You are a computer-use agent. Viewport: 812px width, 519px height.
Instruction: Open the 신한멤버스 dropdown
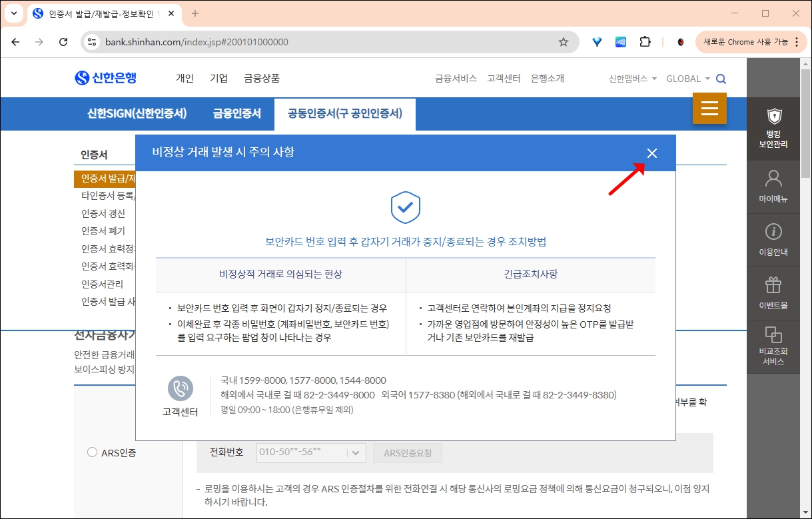(x=631, y=78)
